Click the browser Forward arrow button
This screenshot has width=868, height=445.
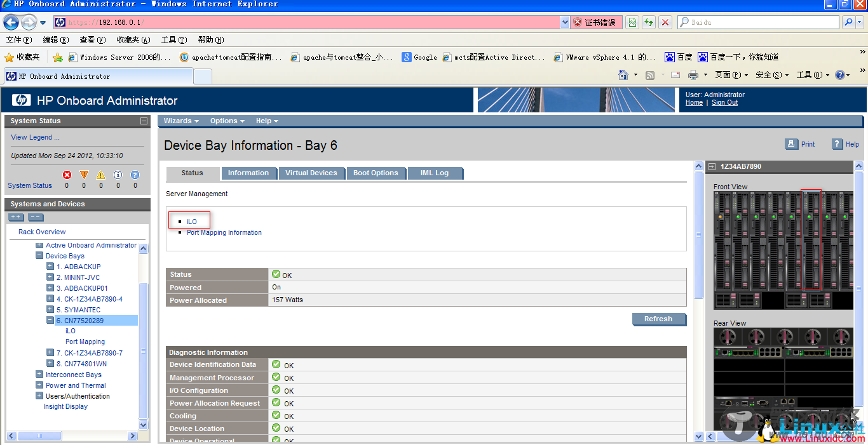pos(29,23)
